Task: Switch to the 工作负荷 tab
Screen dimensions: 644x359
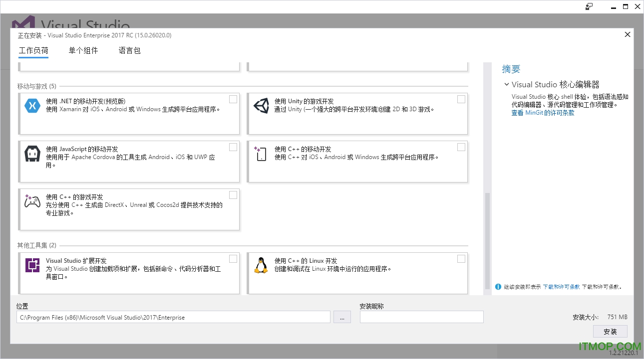Action: pos(33,50)
